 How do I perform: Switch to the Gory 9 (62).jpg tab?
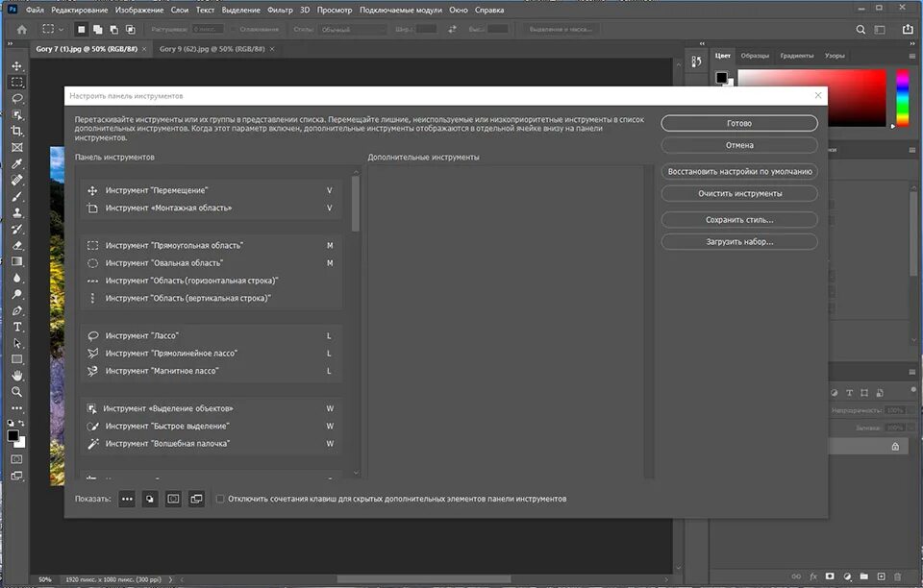coord(212,49)
